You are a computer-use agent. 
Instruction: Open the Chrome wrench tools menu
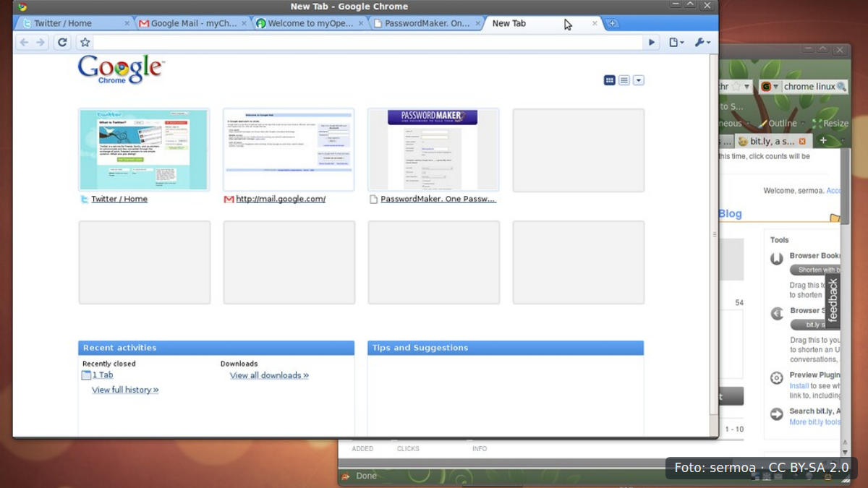[702, 43]
